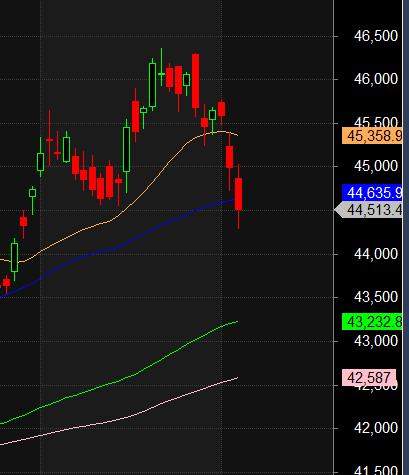Image resolution: width=409 pixels, height=475 pixels.
Task: Click the blue 44,635.9 moving average price tag
Action: 372,193
